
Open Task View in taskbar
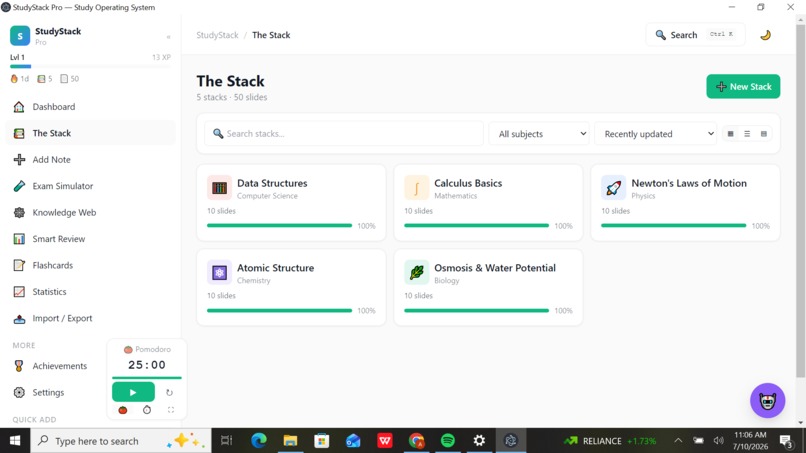227,441
